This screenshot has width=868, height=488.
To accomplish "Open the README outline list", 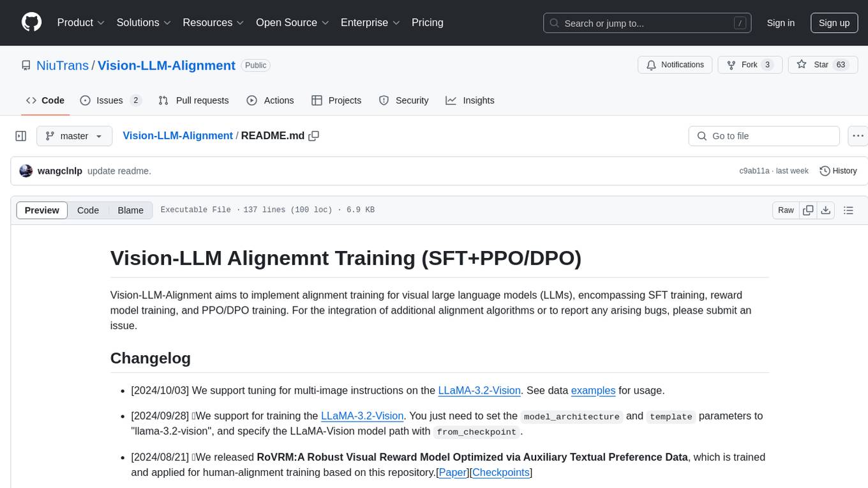I will [848, 210].
